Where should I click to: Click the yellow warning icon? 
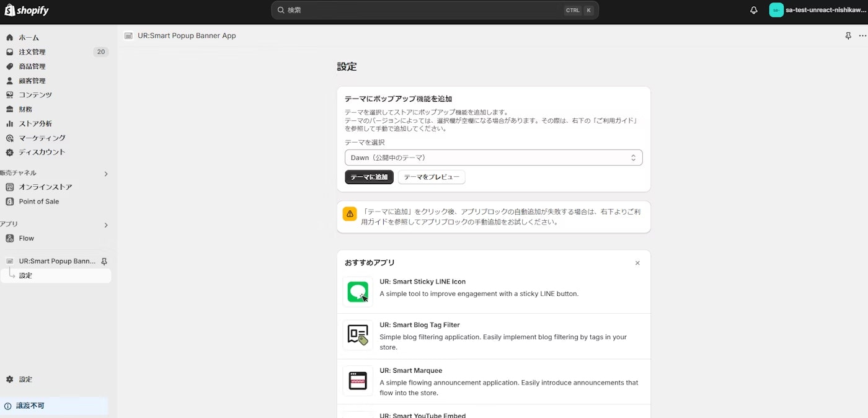click(350, 213)
